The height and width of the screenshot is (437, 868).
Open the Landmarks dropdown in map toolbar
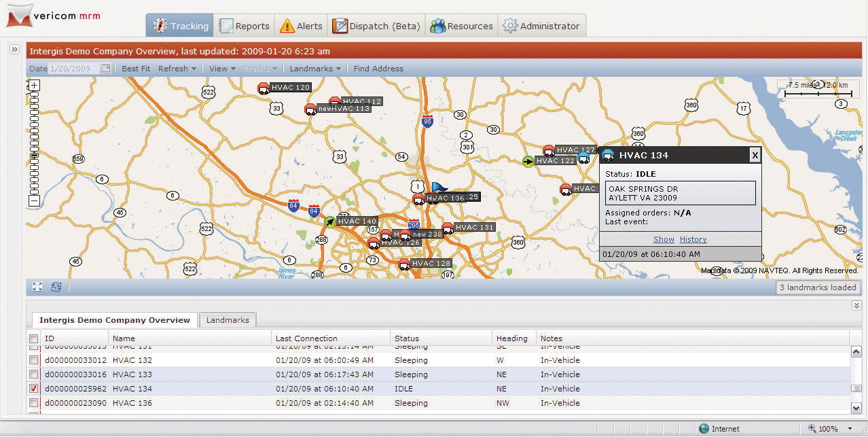[x=315, y=69]
